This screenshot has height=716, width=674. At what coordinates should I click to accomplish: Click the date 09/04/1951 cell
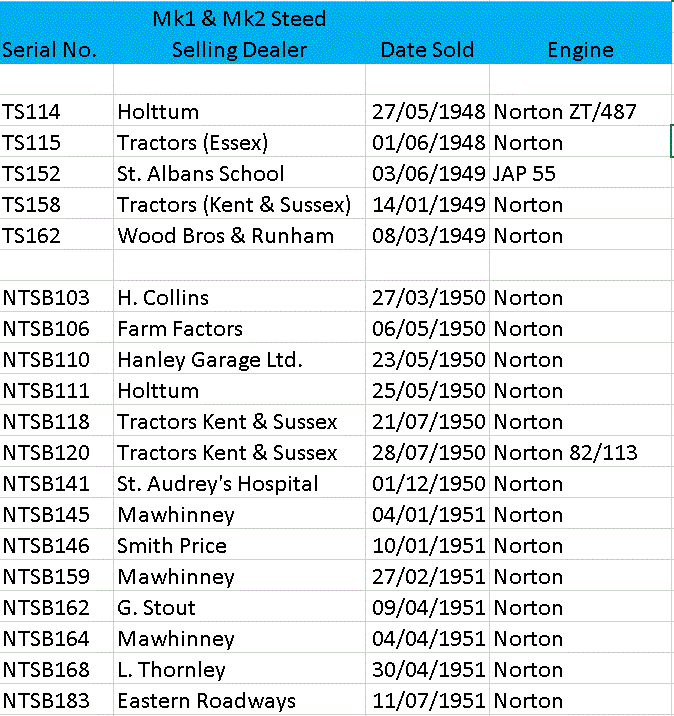[428, 608]
